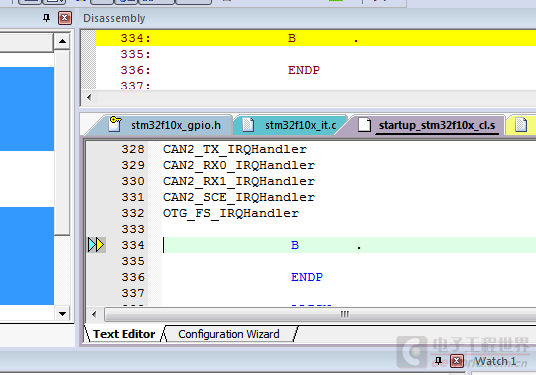Click line 335 in Disassembly
Viewport: 536px width, 375px height.
[x=316, y=54]
